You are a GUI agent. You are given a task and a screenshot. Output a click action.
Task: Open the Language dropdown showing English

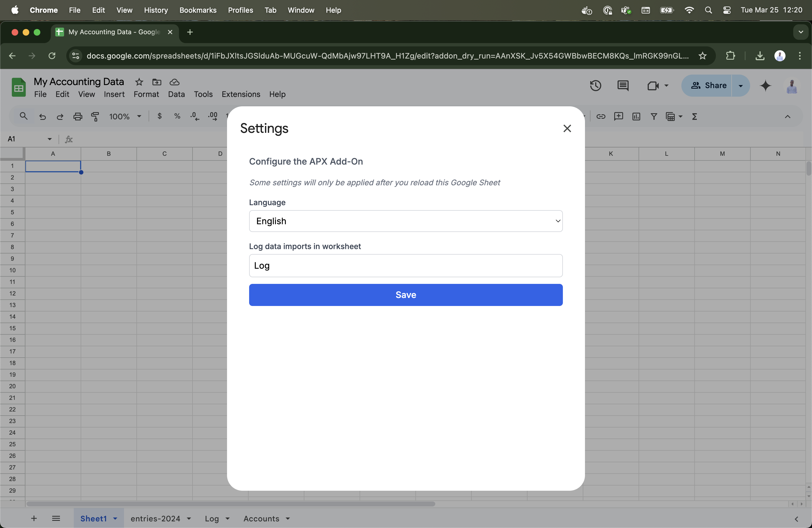pyautogui.click(x=406, y=221)
